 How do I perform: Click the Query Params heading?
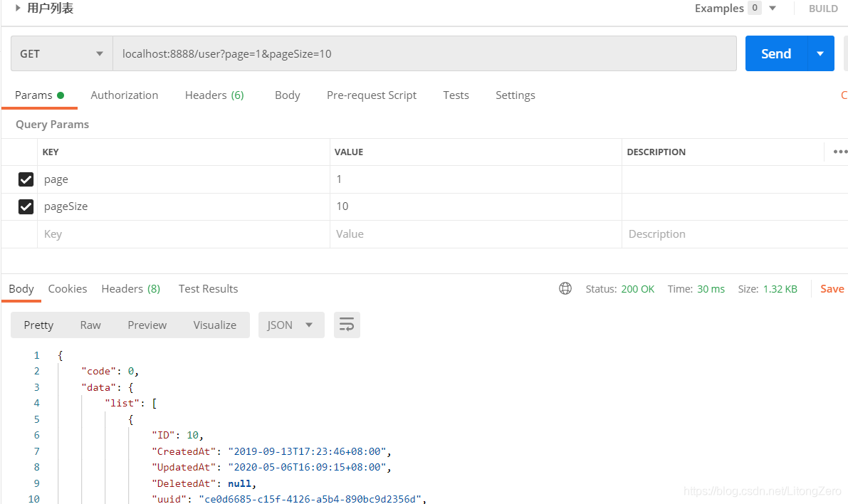point(52,125)
